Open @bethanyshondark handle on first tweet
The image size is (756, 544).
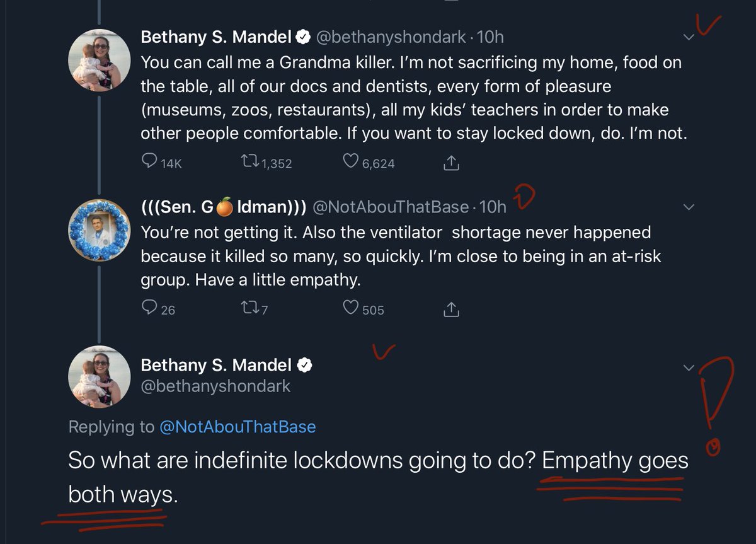391,37
